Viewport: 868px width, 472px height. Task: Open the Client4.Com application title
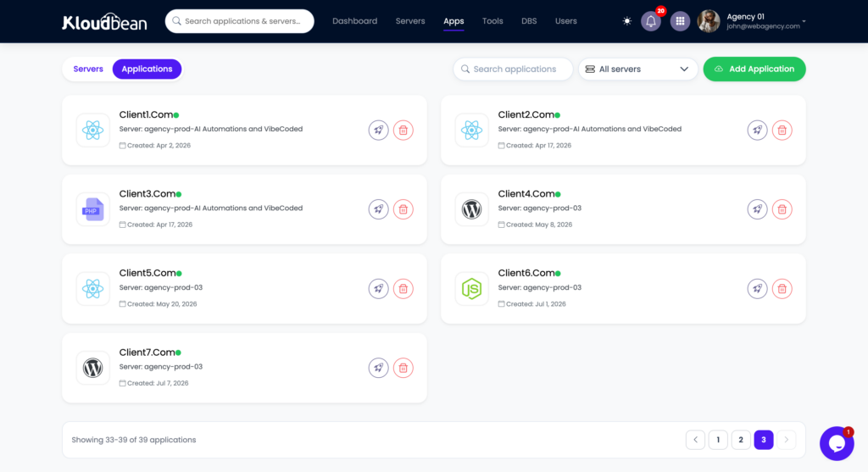(x=526, y=194)
